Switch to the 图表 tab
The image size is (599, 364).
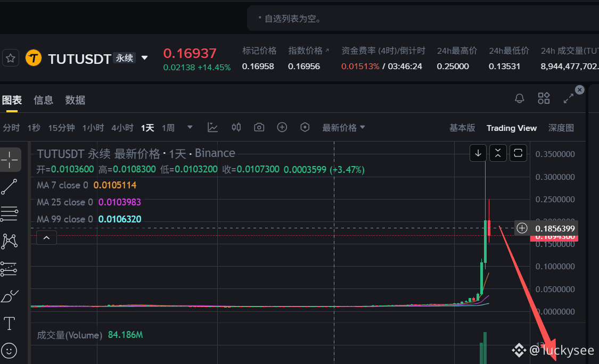(12, 100)
